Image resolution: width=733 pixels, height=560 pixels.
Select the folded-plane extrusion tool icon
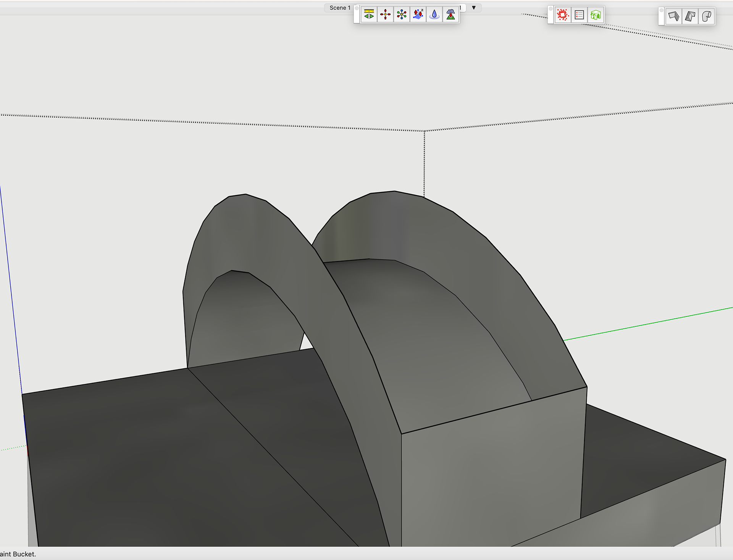click(x=673, y=16)
